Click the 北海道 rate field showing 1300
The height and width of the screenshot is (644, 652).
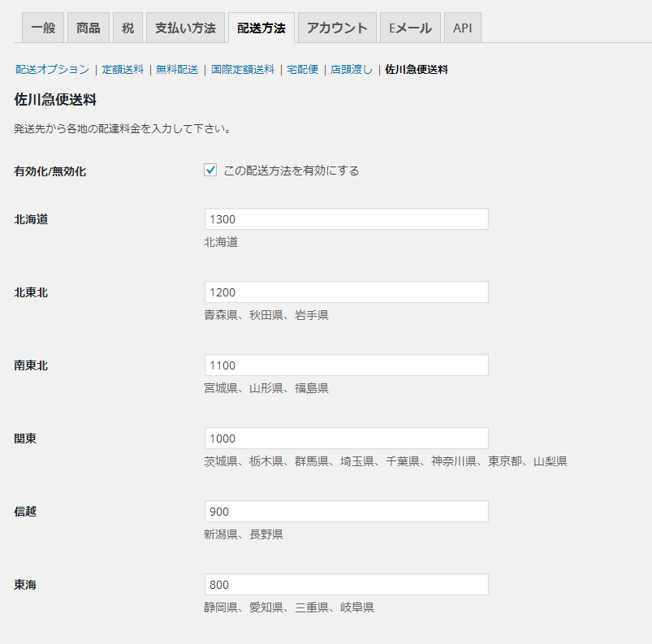[x=347, y=219]
